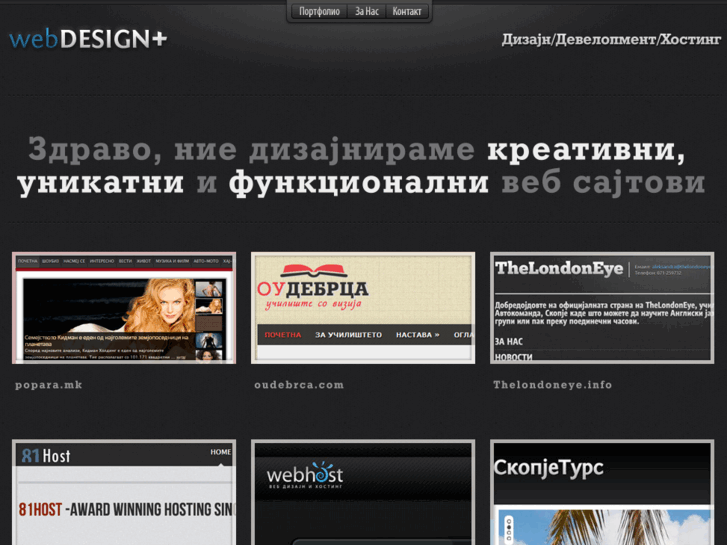The height and width of the screenshot is (545, 727).
Task: Open the СкопјеТурс portfolio thumbnail
Action: click(602, 492)
